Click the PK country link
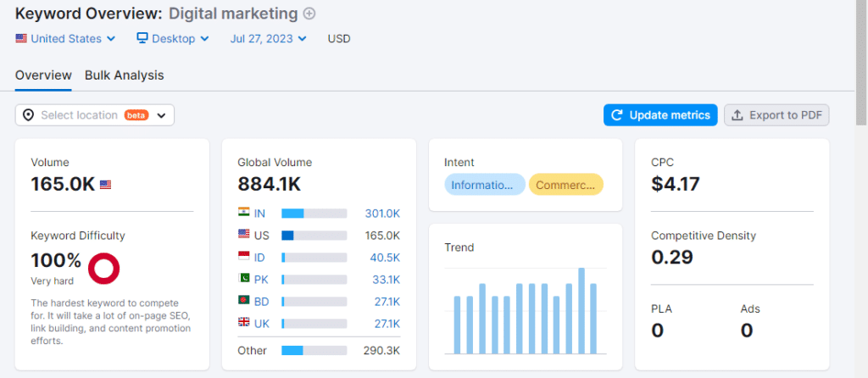The height and width of the screenshot is (378, 868). pos(261,280)
